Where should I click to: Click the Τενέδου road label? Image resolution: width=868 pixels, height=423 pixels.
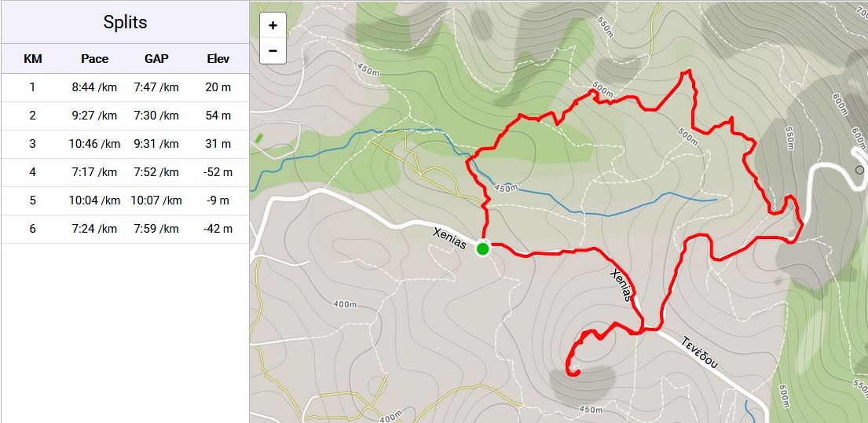point(700,352)
